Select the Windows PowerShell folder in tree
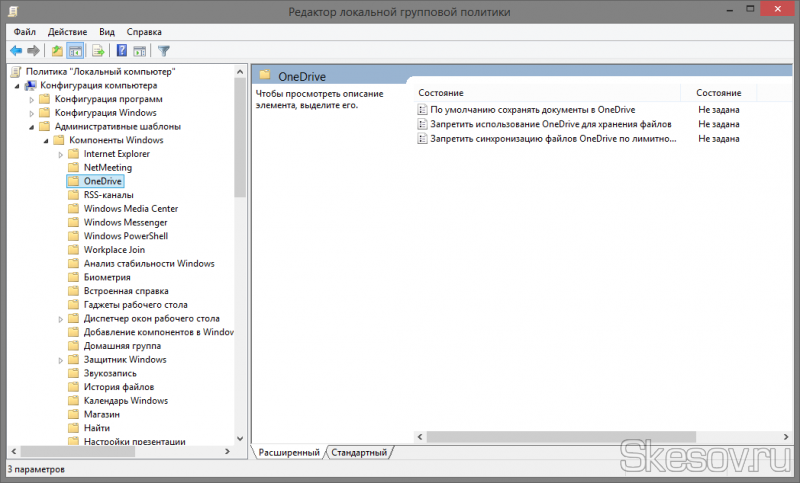800x483 pixels. click(125, 236)
